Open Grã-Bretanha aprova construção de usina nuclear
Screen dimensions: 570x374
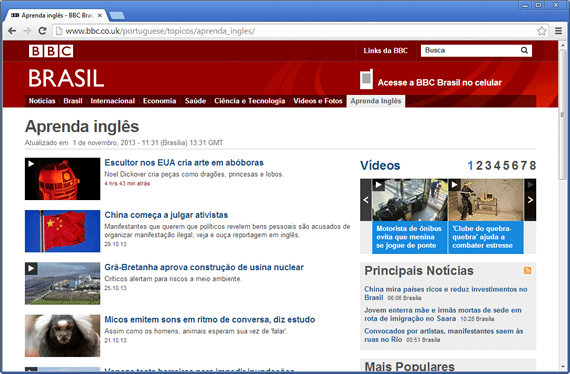click(204, 267)
